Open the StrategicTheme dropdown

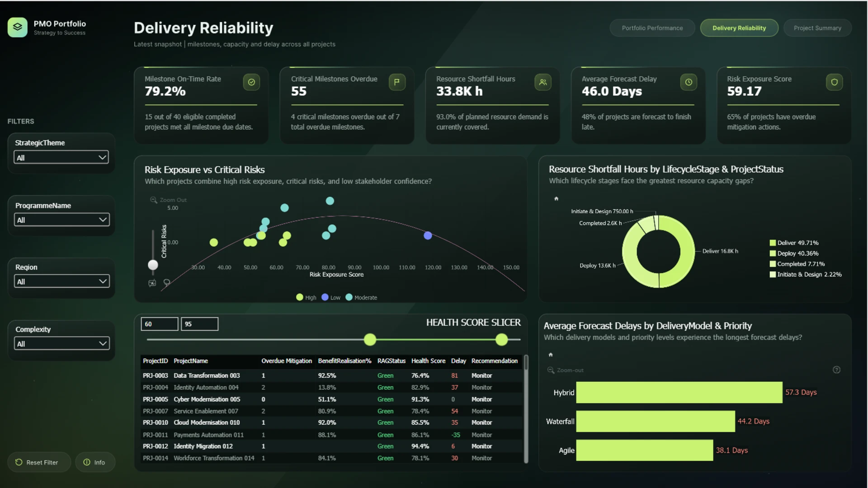(x=61, y=157)
